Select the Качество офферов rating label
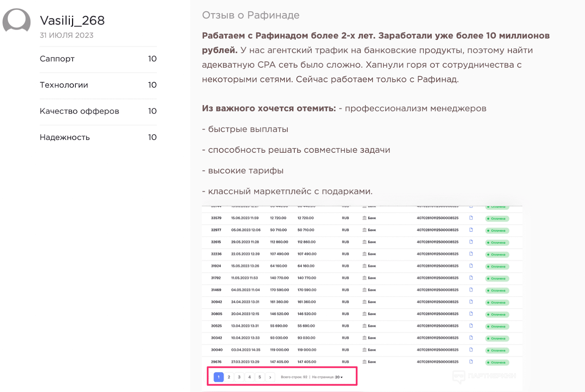The image size is (585, 392). click(79, 111)
